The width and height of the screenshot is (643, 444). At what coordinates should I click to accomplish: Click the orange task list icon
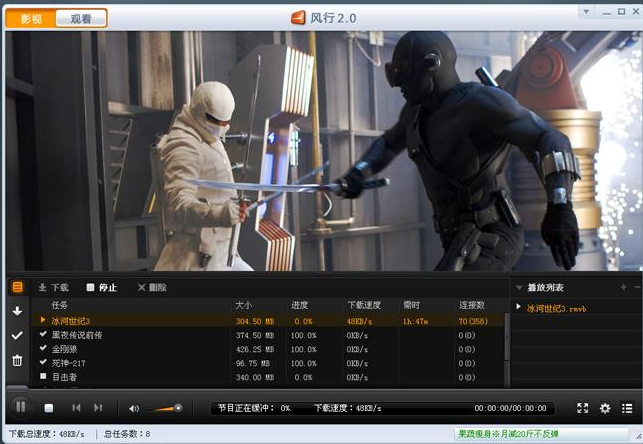pyautogui.click(x=17, y=287)
